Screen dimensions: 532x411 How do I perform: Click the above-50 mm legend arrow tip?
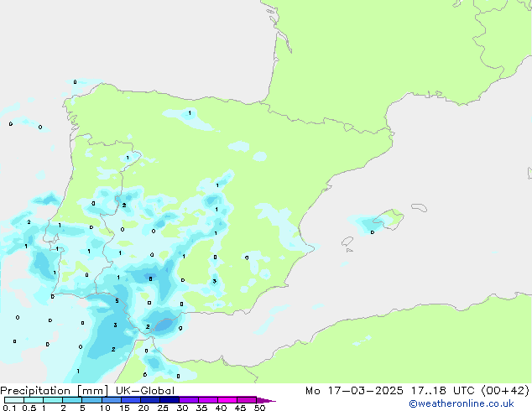[x=266, y=400]
